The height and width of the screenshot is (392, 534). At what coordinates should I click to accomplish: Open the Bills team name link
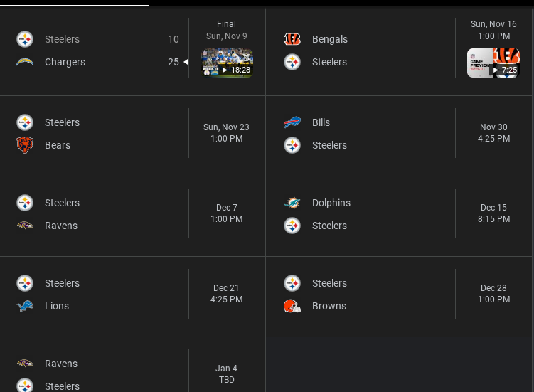tap(321, 122)
